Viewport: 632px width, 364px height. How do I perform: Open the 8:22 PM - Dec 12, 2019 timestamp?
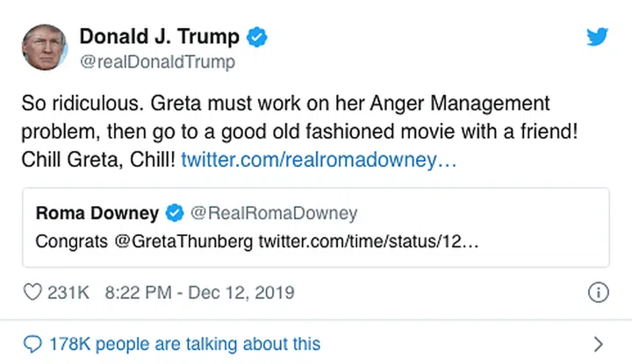(199, 292)
